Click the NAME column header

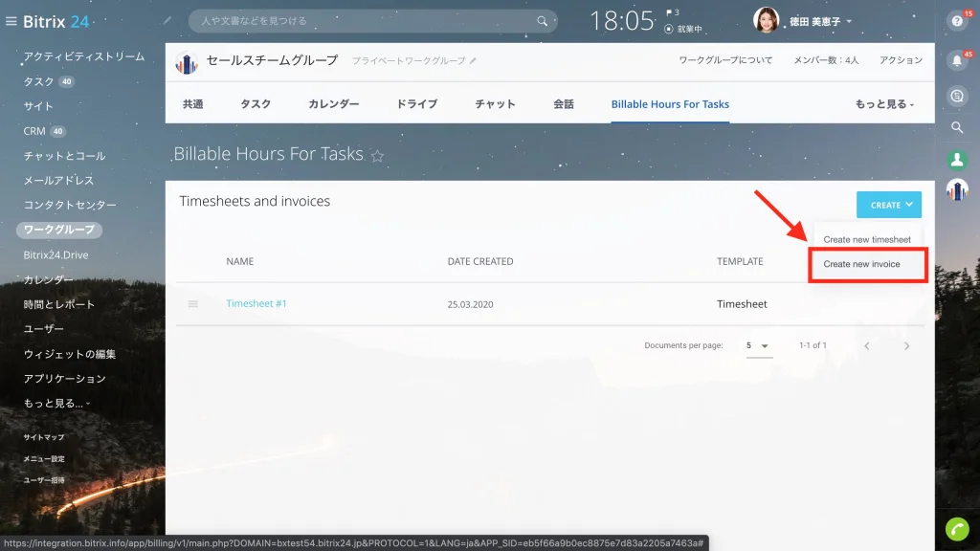(x=240, y=261)
